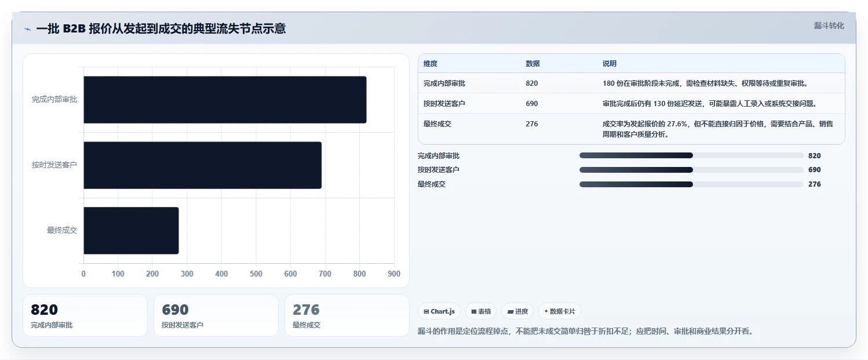Image resolution: width=868 pixels, height=360 pixels.
Task: Click the 数据 column header
Action: click(x=533, y=64)
